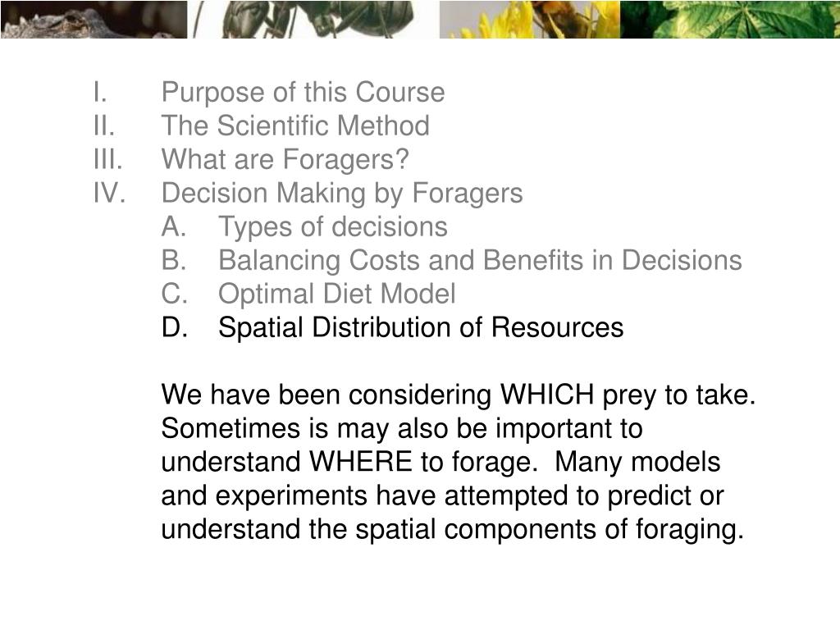Click the green leaf photo in banner

point(730,19)
